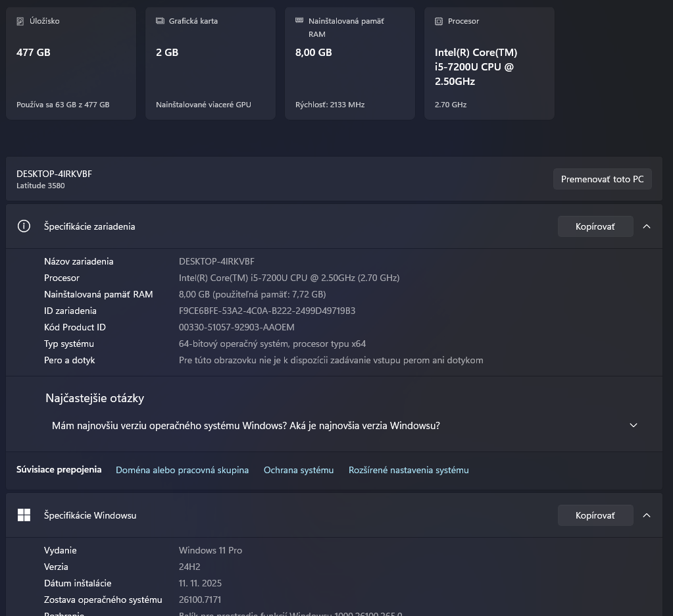Expand the Windows version FAQ question
The image size is (673, 616).
click(x=633, y=425)
